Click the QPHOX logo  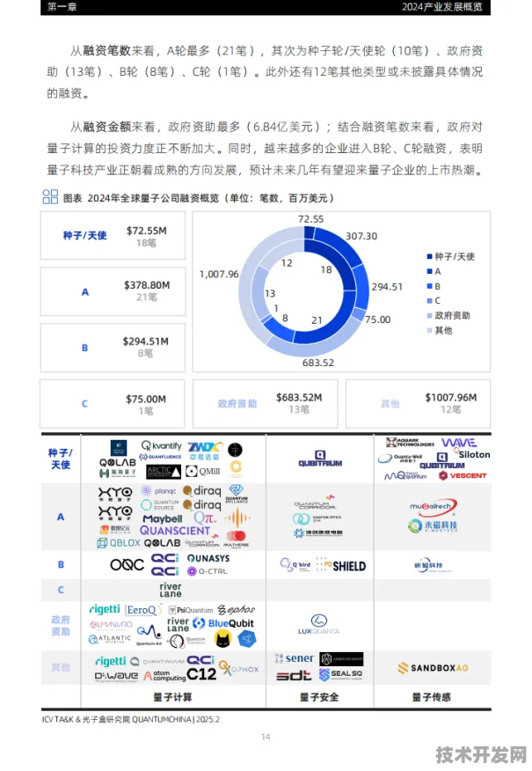coord(238,668)
